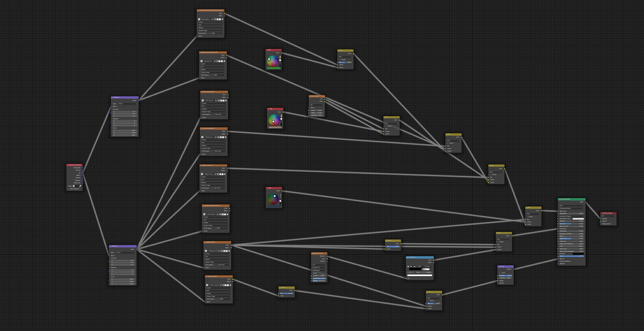Collapse the ColorRamp node
The width and height of the screenshot is (644, 331).
[x=407, y=257]
